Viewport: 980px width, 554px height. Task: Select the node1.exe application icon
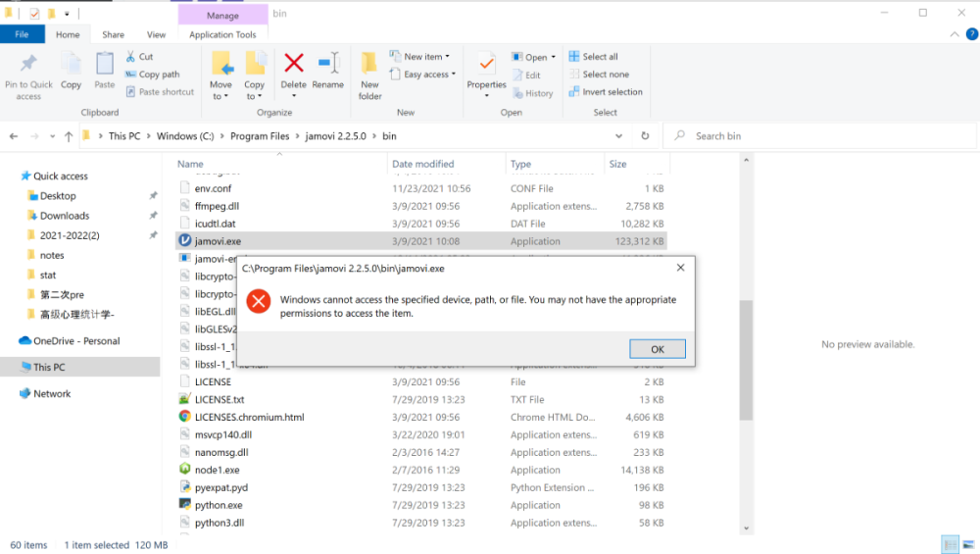[184, 469]
